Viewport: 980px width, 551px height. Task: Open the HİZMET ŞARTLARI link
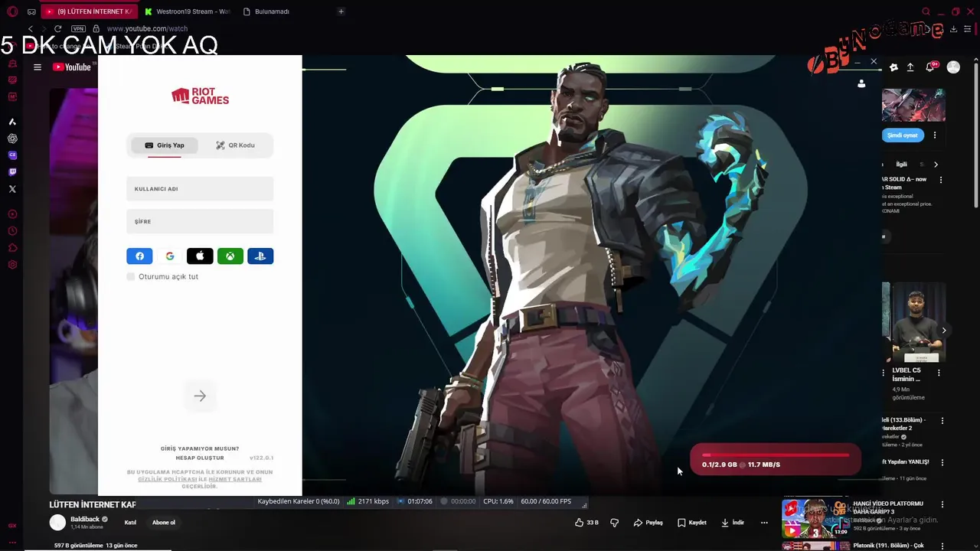point(235,479)
